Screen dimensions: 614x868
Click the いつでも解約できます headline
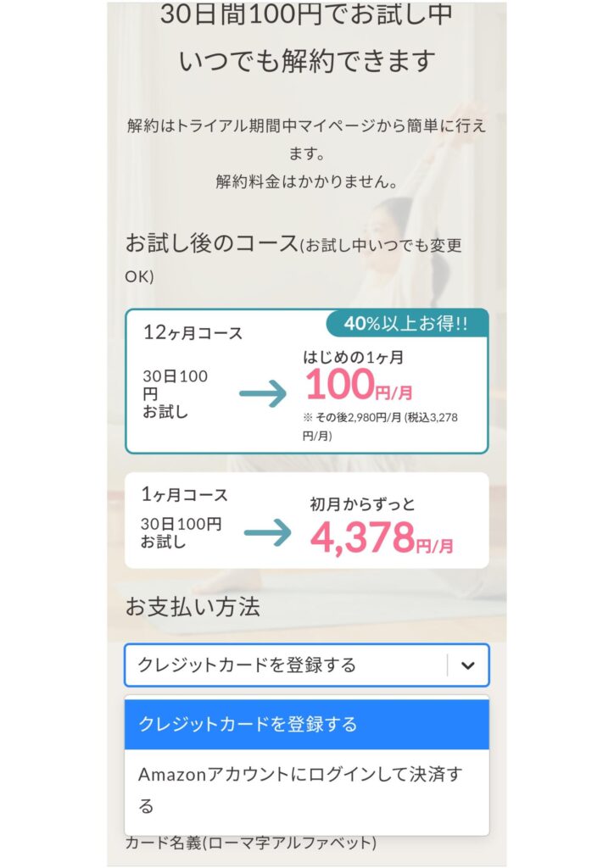pyautogui.click(x=307, y=60)
